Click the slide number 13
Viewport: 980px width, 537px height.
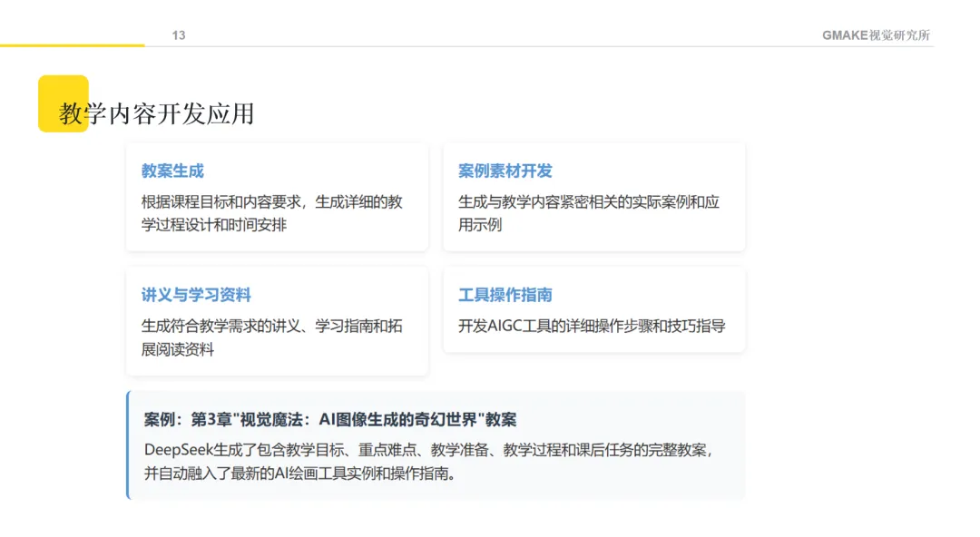[x=179, y=35]
